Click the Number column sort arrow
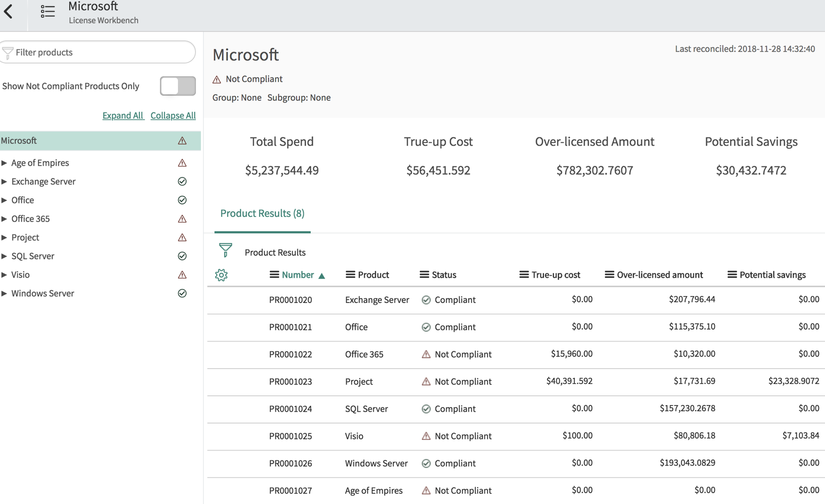This screenshot has height=504, width=825. pos(321,276)
